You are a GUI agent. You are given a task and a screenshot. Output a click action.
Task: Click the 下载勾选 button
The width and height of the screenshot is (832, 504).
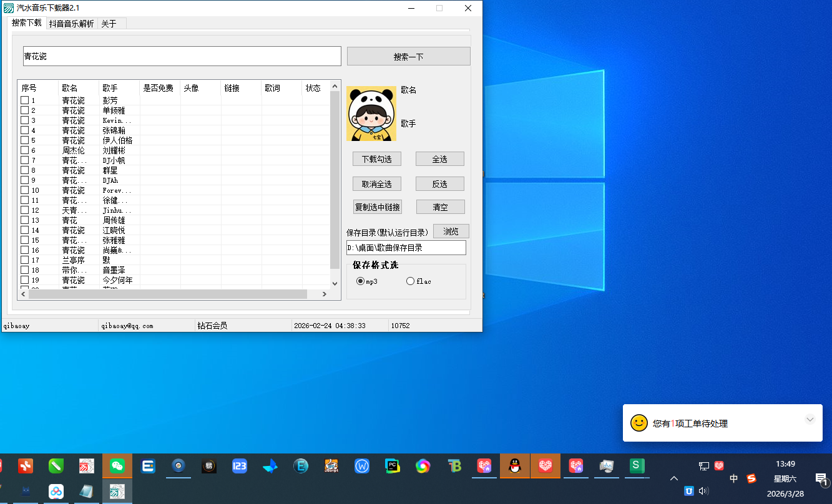tap(377, 159)
